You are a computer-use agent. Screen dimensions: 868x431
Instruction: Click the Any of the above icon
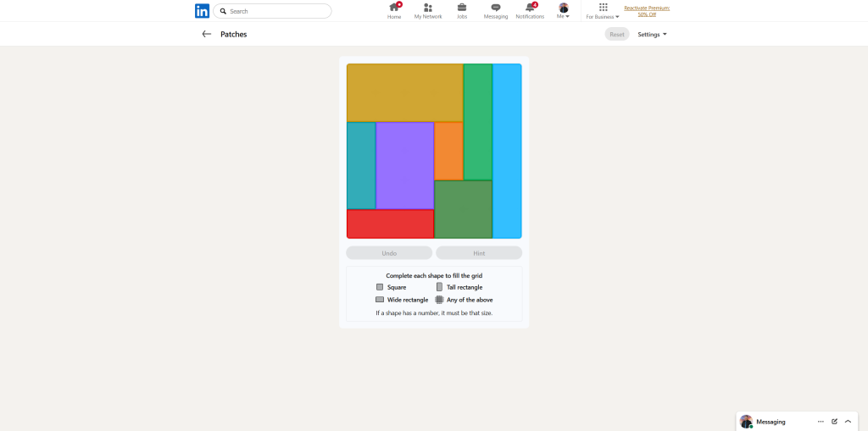tap(440, 299)
